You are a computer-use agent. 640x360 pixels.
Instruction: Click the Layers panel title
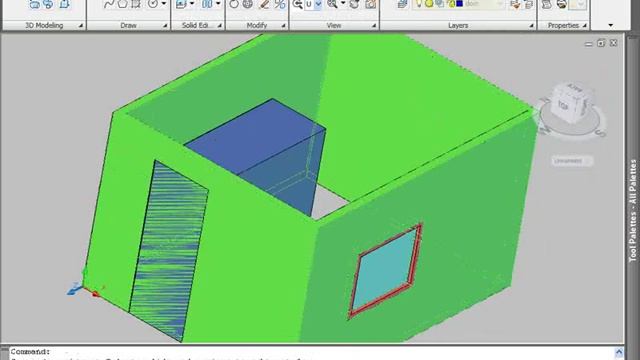(x=458, y=25)
